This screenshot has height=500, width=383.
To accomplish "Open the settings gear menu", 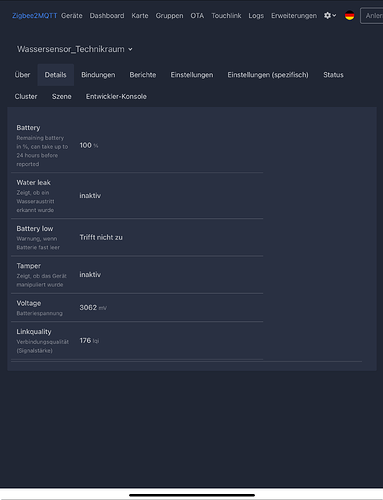I will pyautogui.click(x=330, y=16).
